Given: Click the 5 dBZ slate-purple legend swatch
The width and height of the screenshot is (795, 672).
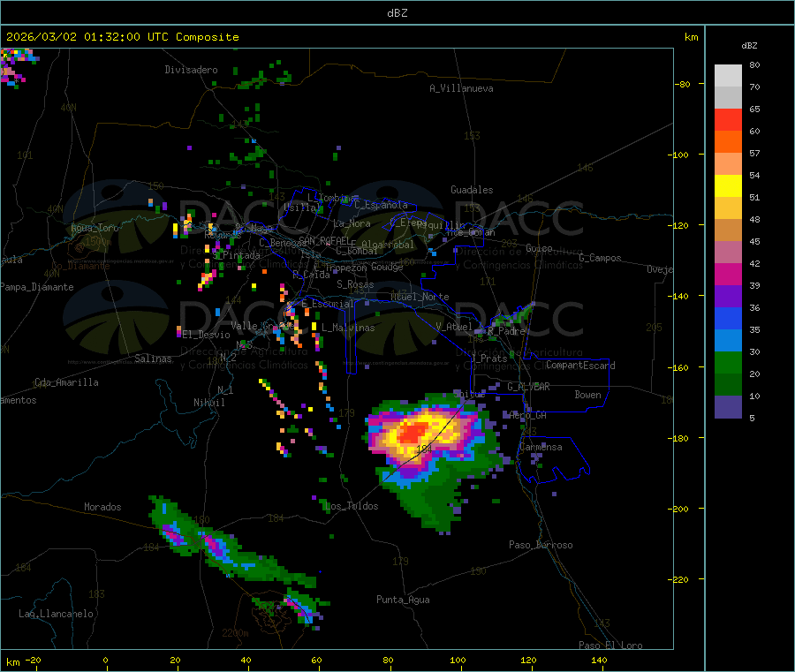Looking at the screenshot, I should [728, 407].
